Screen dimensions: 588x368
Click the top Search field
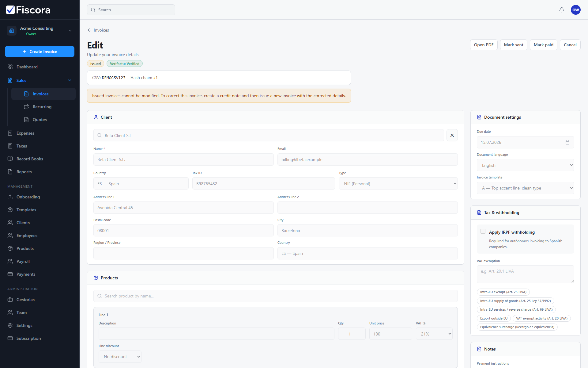tap(131, 10)
